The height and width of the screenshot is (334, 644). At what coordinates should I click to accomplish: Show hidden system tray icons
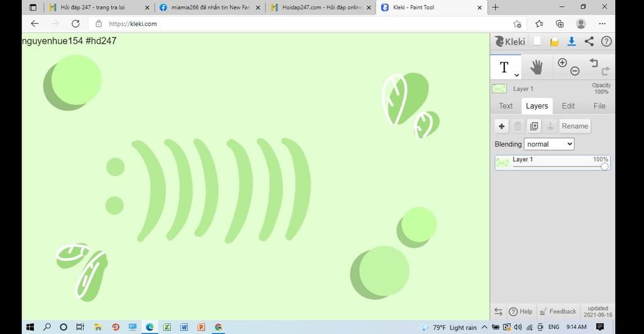click(484, 327)
